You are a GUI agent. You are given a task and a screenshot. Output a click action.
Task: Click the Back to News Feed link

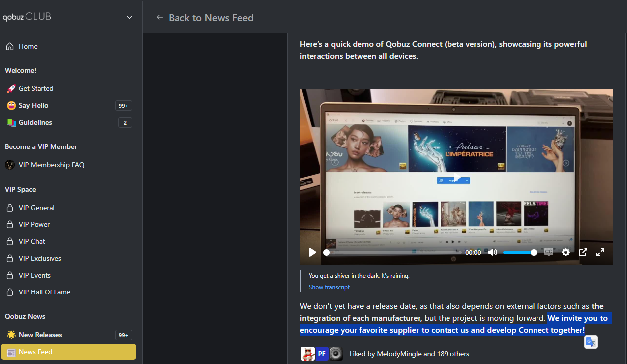click(x=211, y=18)
